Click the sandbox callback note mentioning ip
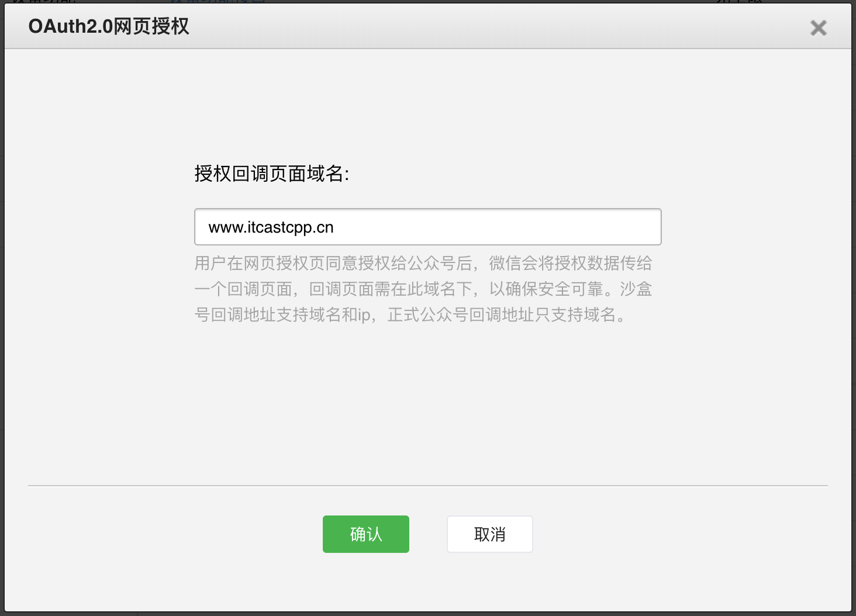 (409, 316)
